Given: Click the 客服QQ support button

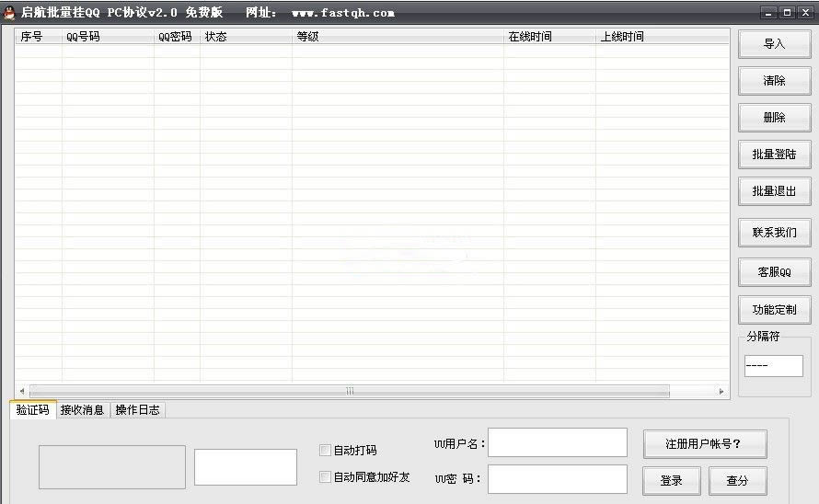Looking at the screenshot, I should point(774,272).
